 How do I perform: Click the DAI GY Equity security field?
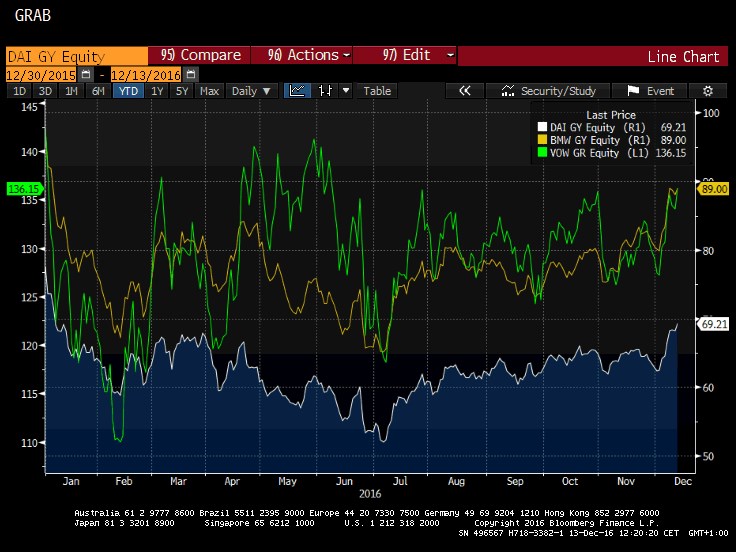pos(77,56)
